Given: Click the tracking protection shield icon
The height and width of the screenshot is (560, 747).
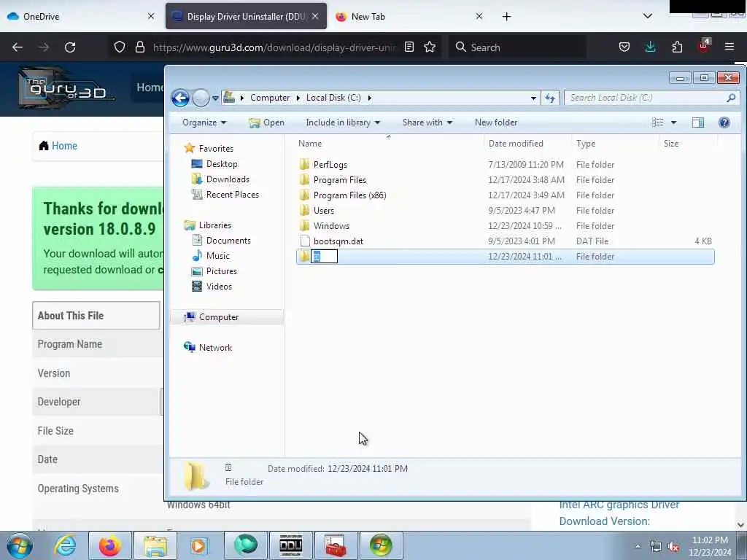Looking at the screenshot, I should 120,47.
